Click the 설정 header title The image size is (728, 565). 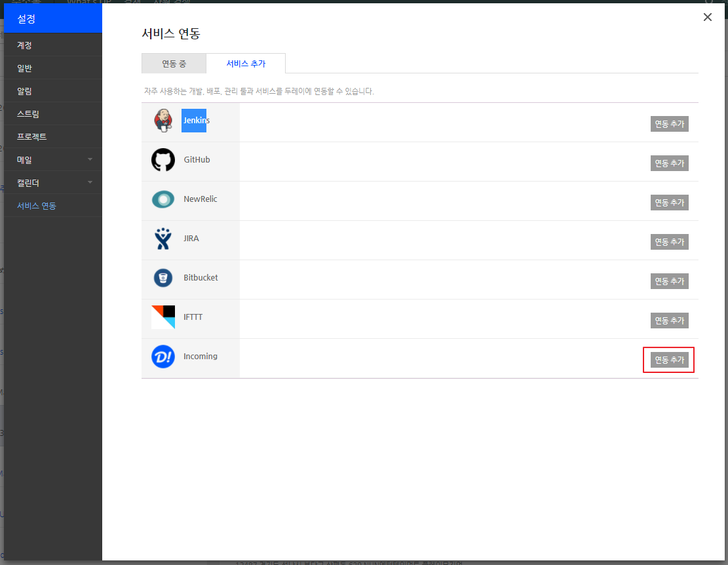click(x=26, y=19)
